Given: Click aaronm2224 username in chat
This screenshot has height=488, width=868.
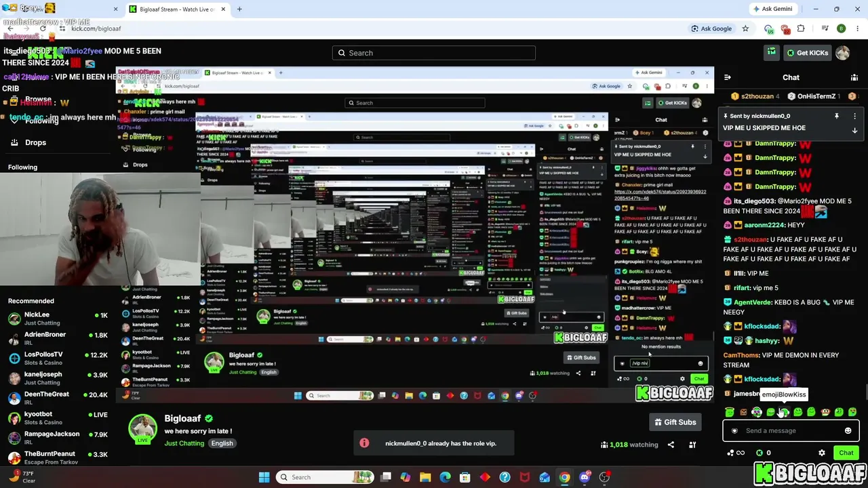Looking at the screenshot, I should pyautogui.click(x=764, y=225).
